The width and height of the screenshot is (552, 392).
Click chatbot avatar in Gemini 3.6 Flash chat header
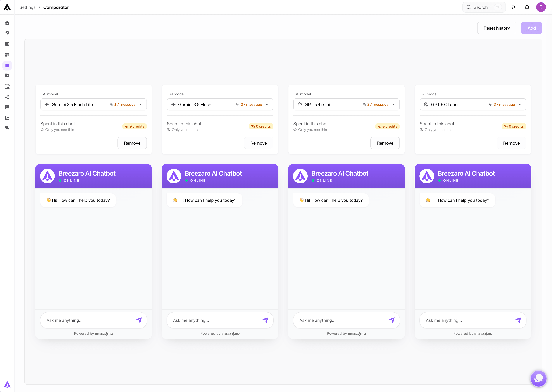[x=174, y=176]
